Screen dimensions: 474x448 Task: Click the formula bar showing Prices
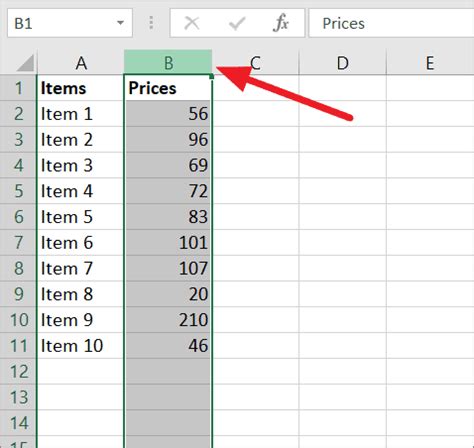click(x=391, y=23)
